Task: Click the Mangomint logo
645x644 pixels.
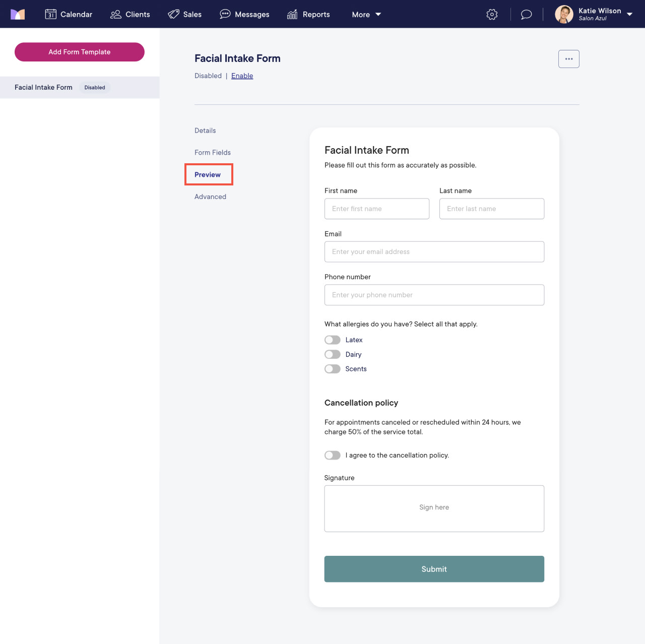Action: point(18,14)
